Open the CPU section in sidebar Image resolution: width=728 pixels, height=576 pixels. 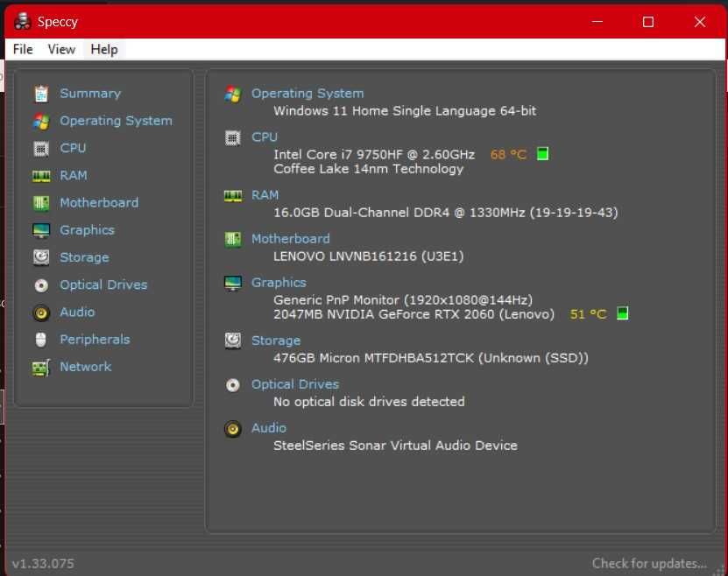[x=73, y=148]
